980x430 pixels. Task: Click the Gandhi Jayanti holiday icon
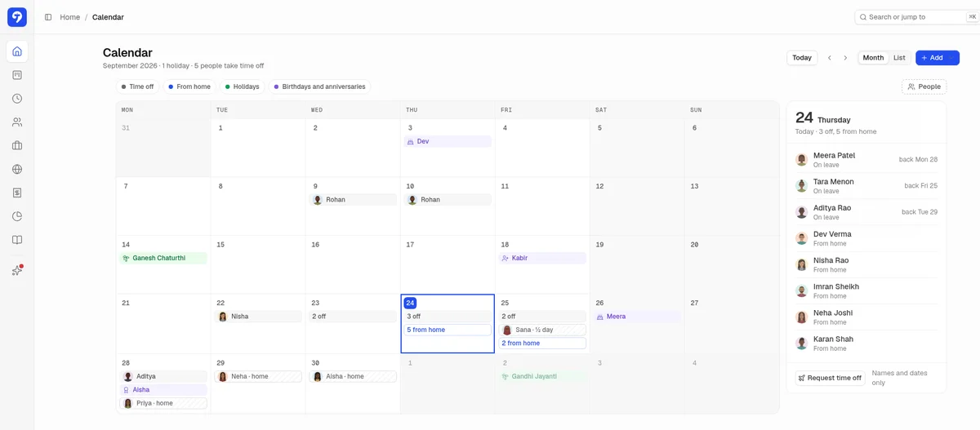pos(506,377)
